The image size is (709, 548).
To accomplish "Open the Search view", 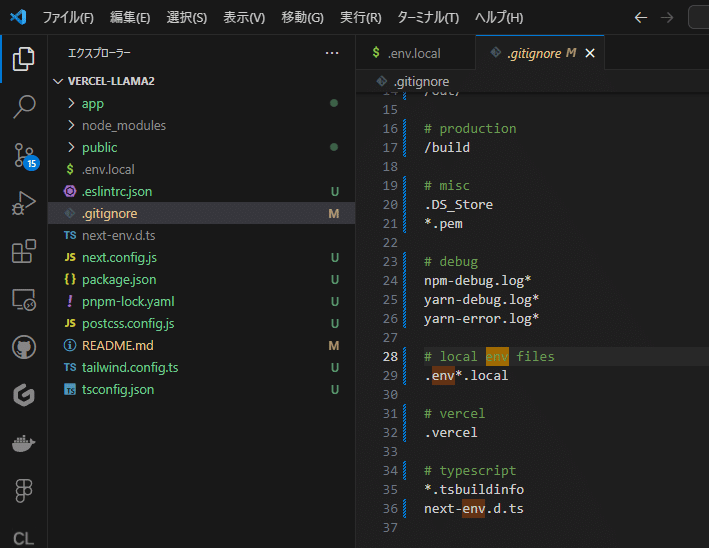I will point(23,107).
